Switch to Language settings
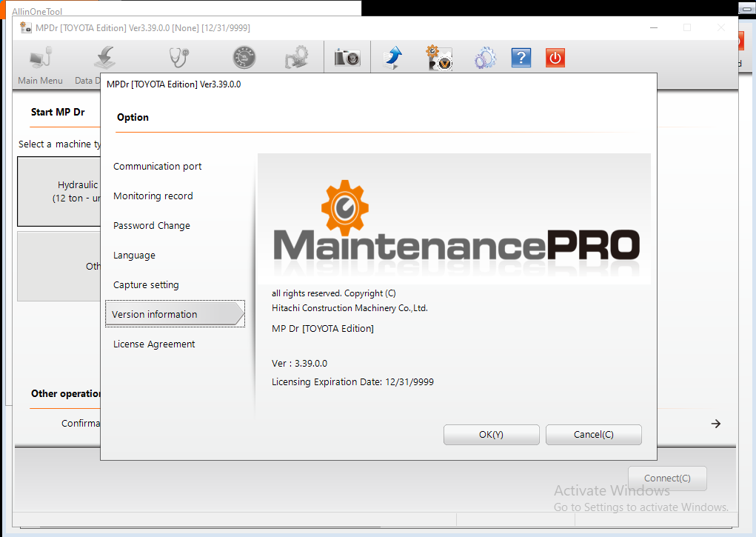Image resolution: width=756 pixels, height=537 pixels. pos(134,256)
